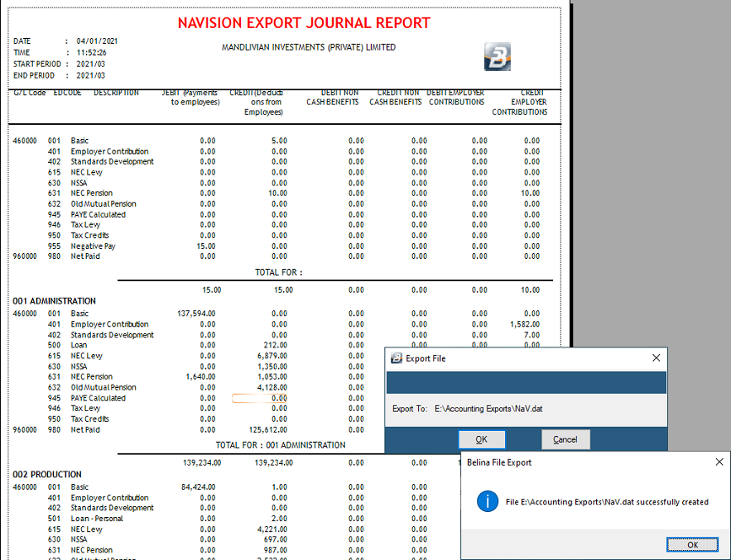731x560 pixels.
Task: Click the successfully created message text
Action: coord(607,502)
